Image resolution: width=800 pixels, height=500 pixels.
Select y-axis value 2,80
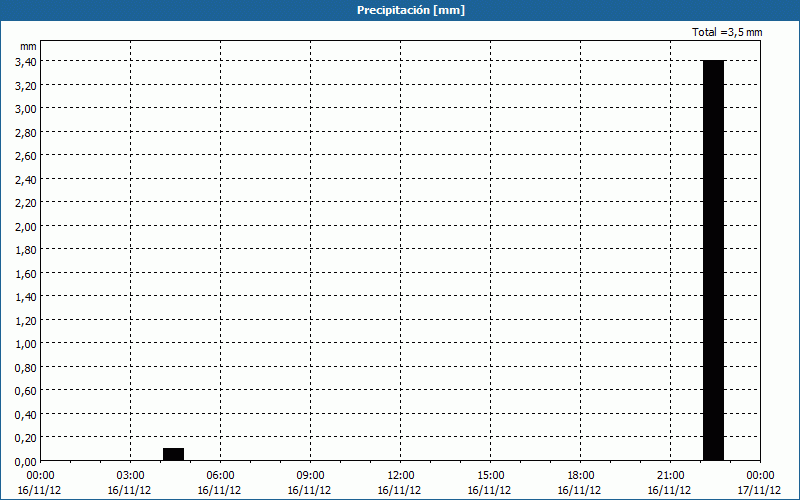pyautogui.click(x=26, y=133)
